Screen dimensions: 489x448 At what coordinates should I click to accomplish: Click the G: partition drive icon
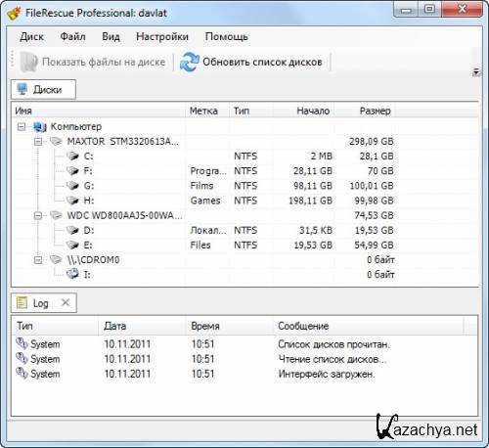(x=72, y=186)
